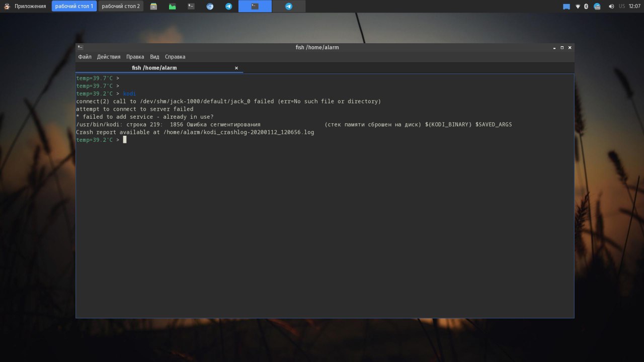This screenshot has height=362, width=644.
Task: Open the Правка menu
Action: pos(135,57)
